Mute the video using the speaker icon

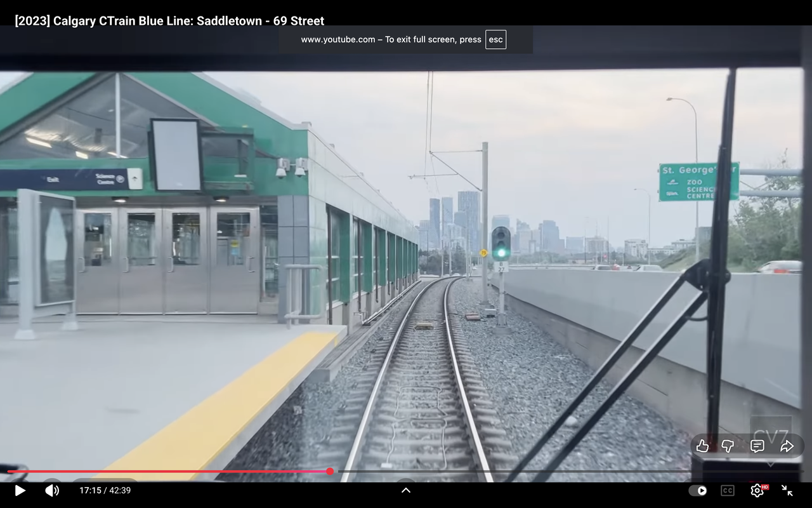52,490
